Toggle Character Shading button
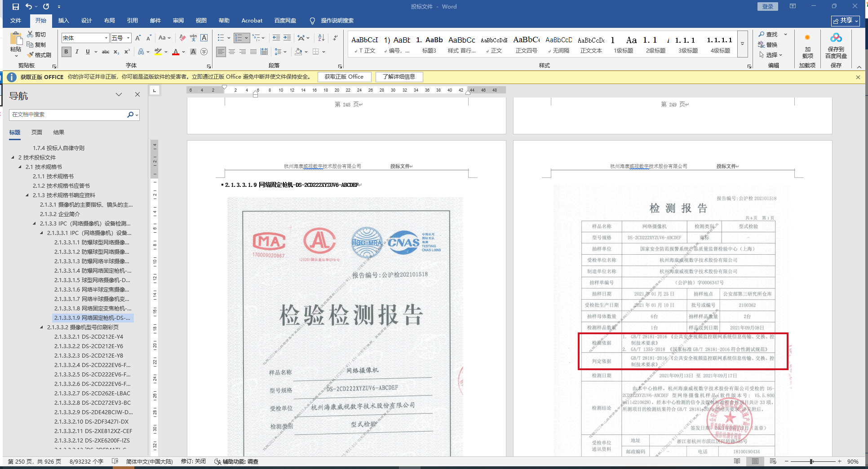This screenshot has height=469, width=868. pyautogui.click(x=193, y=52)
